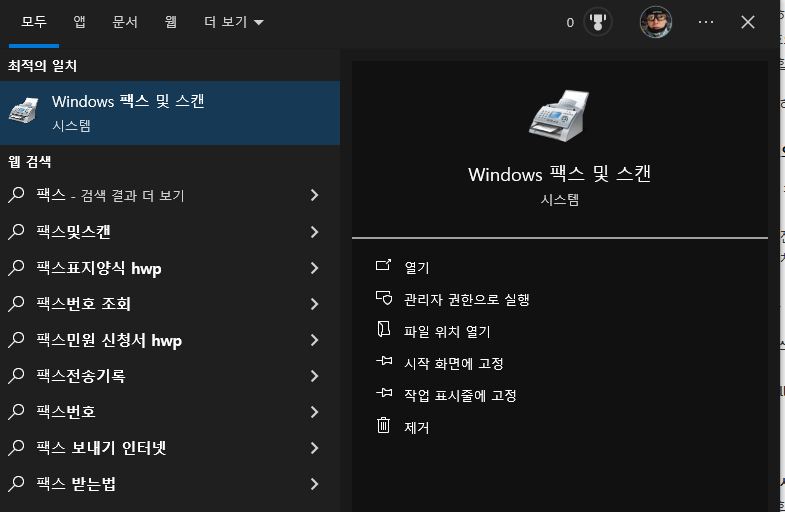Click the pin icon beside 시작 화면에 고정
This screenshot has height=512, width=785.
(384, 360)
